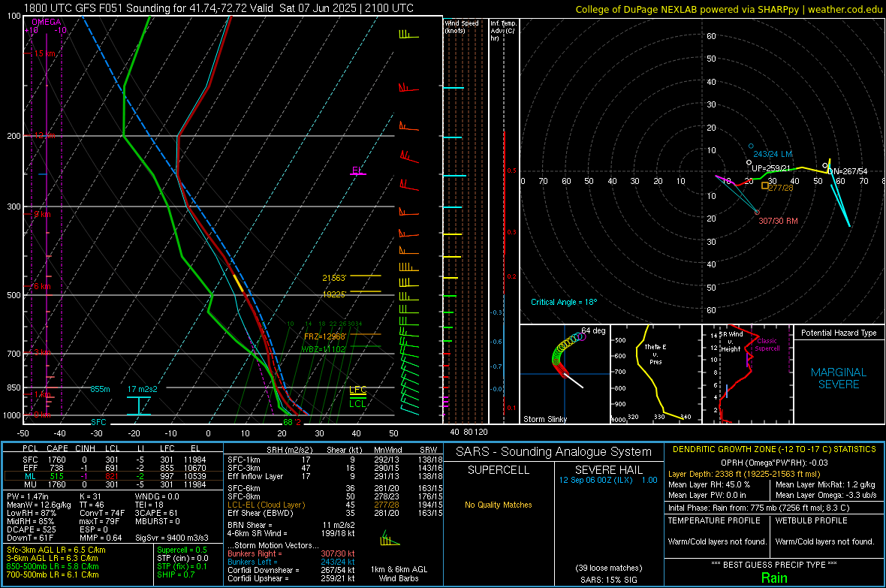Click the 'DN=267/54' Corfidi label
Image resolution: width=886 pixels, height=588 pixels.
[848, 171]
